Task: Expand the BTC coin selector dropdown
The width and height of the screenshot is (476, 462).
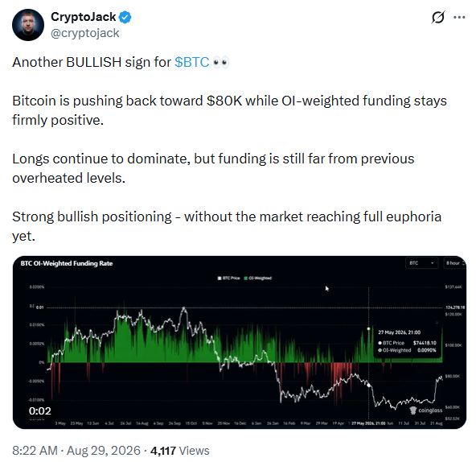Action: 422,263
